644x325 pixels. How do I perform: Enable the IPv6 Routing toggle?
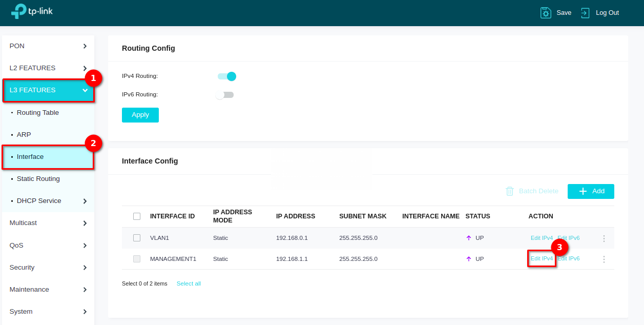[224, 95]
